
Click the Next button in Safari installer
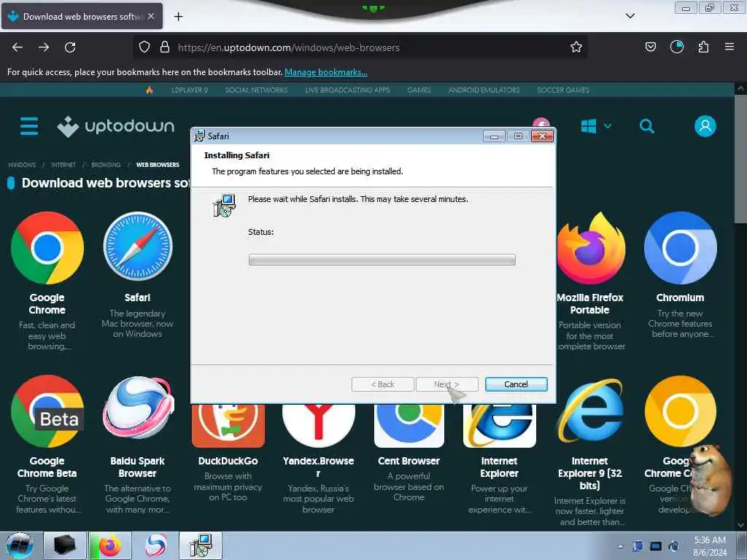click(446, 384)
